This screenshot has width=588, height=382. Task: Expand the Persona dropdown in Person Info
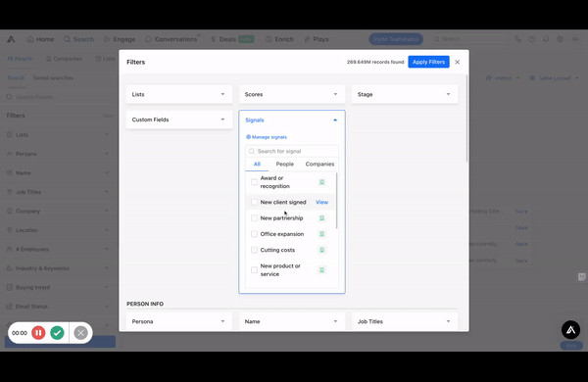click(x=179, y=321)
